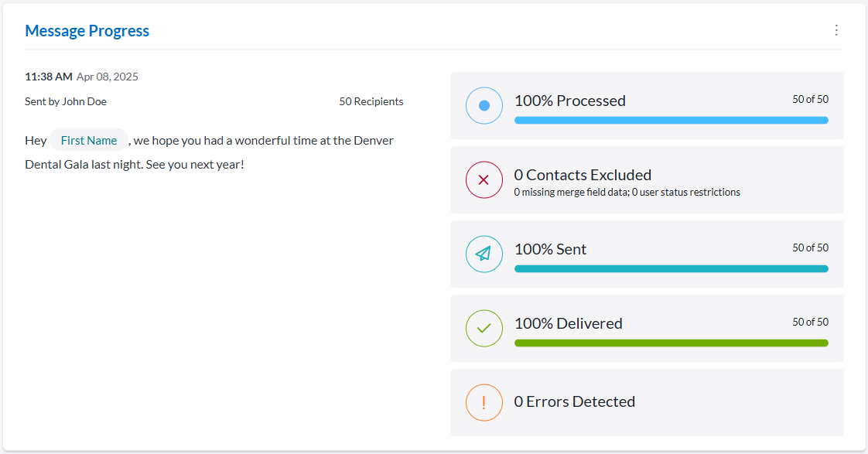Click the green checkmark Delivered icon
Image resolution: width=868 pixels, height=454 pixels.
pos(484,329)
